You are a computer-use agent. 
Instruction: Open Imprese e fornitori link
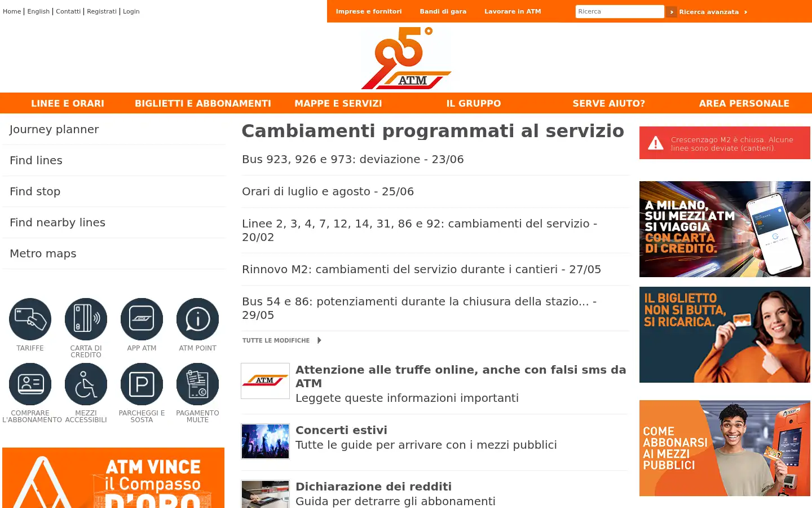tap(369, 11)
